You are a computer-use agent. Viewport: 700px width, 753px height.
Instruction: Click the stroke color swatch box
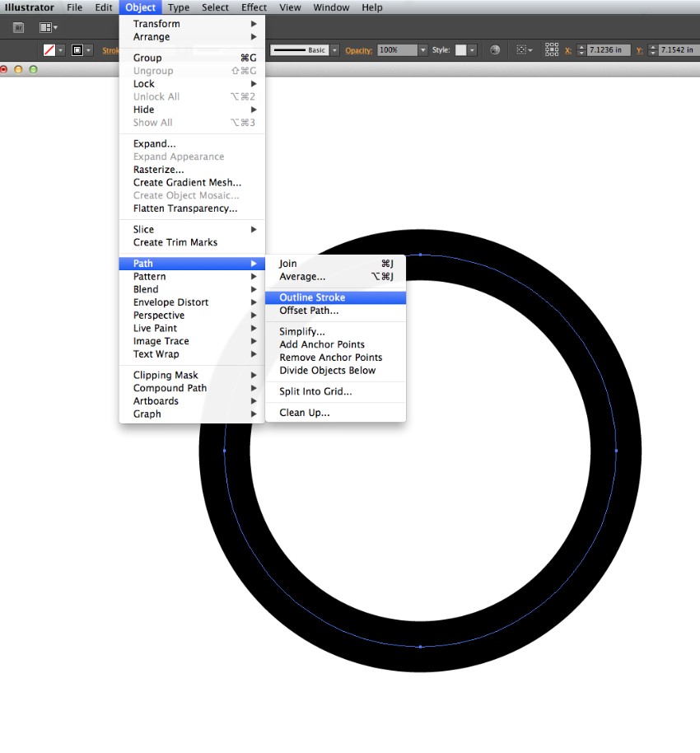pos(77,50)
